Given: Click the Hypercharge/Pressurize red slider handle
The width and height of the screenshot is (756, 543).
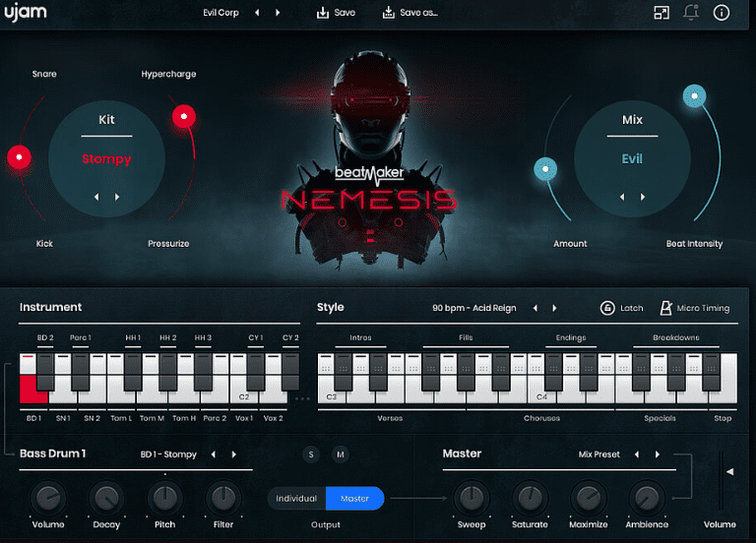Looking at the screenshot, I should pyautogui.click(x=184, y=116).
